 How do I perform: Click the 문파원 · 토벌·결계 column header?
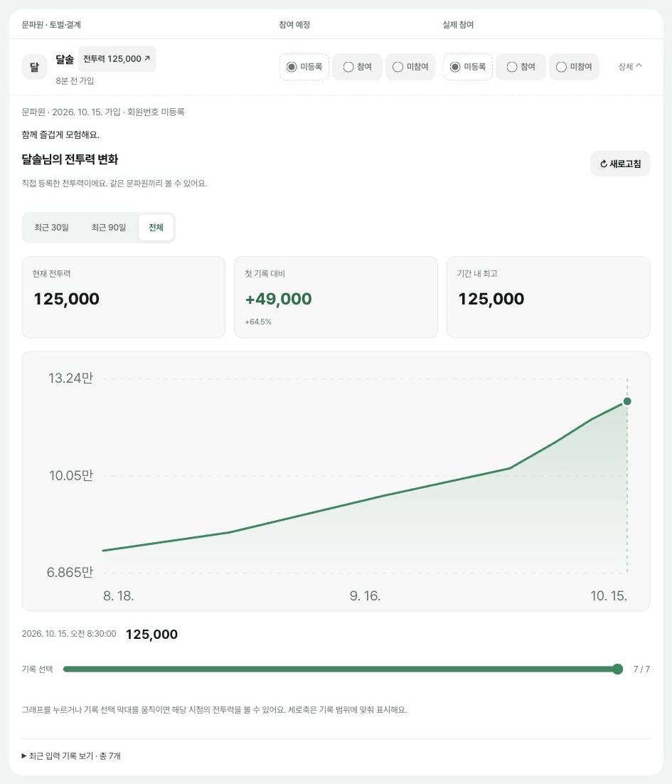(x=51, y=24)
